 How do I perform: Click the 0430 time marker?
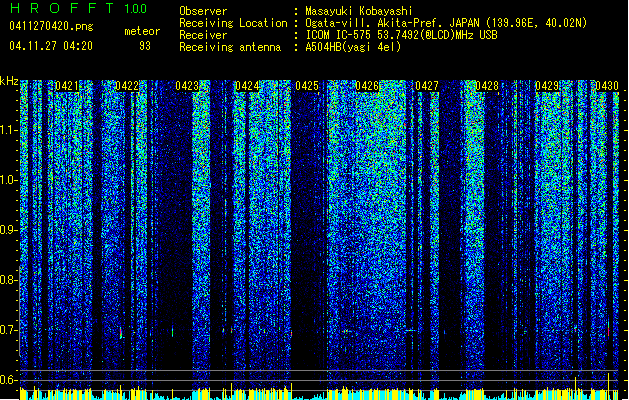point(607,86)
